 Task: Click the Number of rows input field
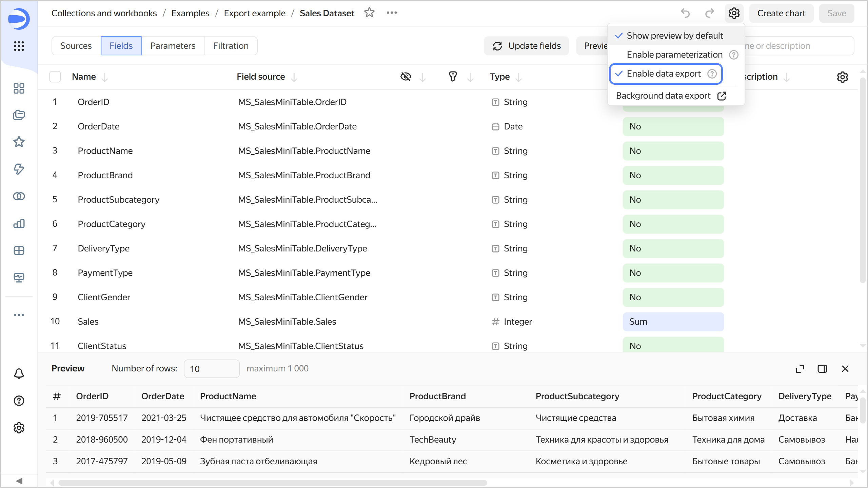coord(211,369)
